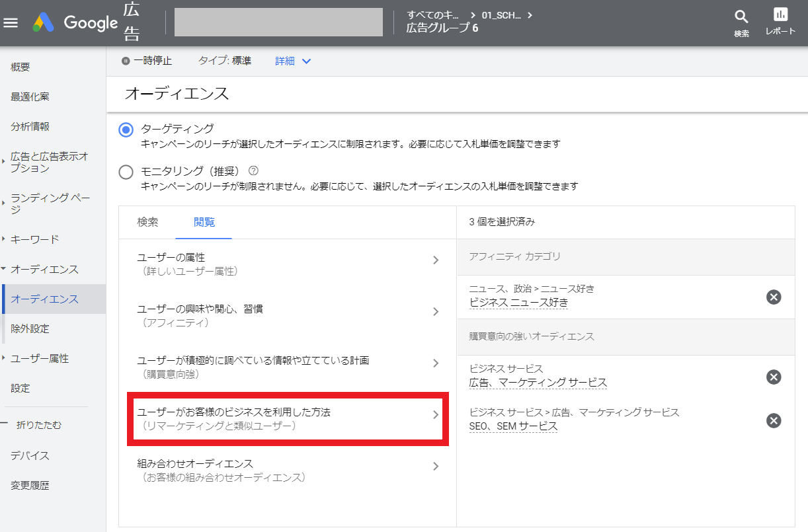Click the greyed account name field
The height and width of the screenshot is (532, 808).
[278, 22]
